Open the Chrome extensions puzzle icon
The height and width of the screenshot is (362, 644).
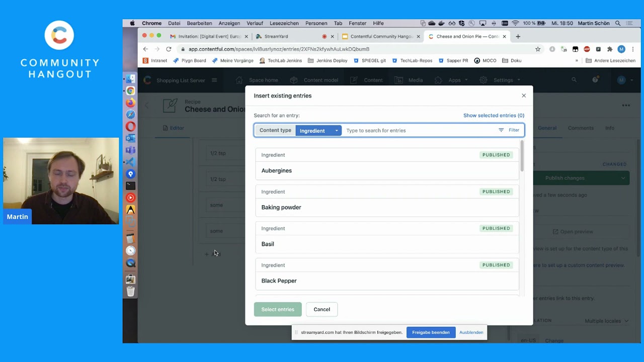(610, 49)
